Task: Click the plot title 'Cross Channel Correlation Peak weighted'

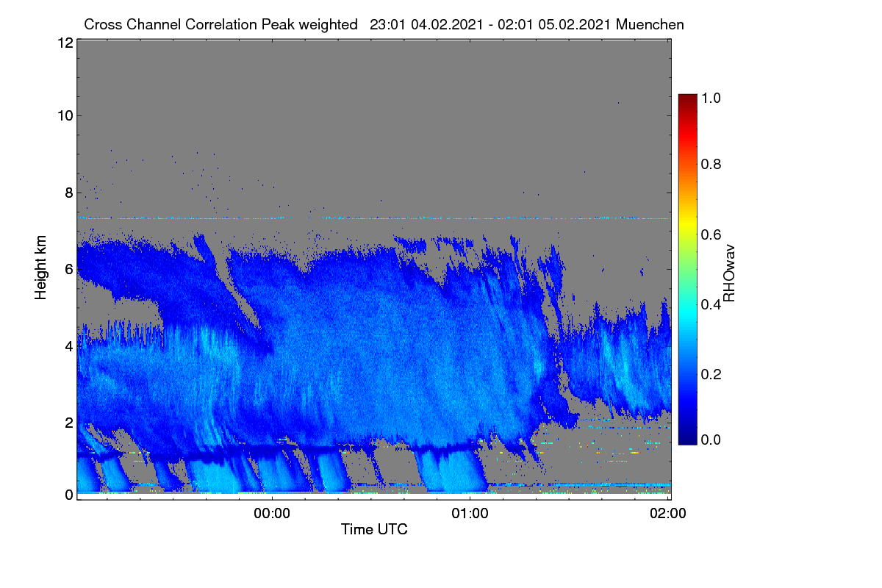Action: coord(221,24)
